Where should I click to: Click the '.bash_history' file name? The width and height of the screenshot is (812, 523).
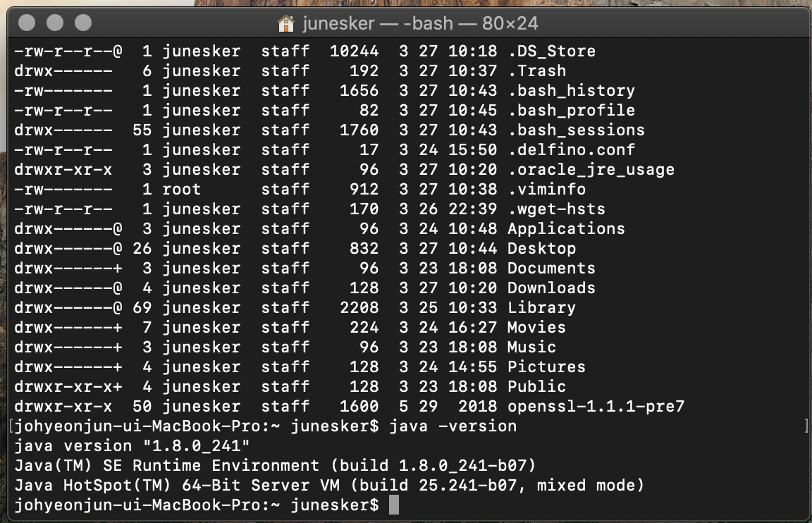(571, 91)
